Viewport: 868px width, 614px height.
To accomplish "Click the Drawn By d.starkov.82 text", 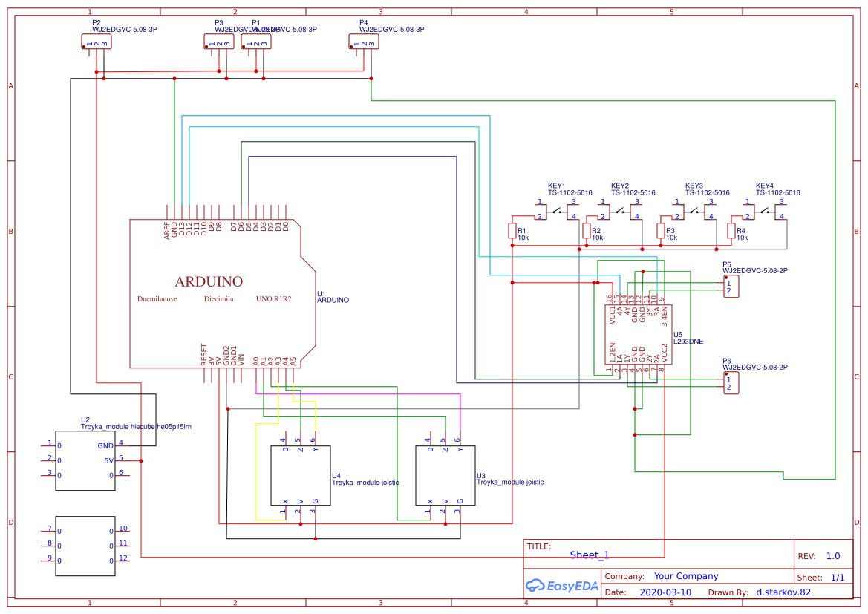I will tap(783, 592).
